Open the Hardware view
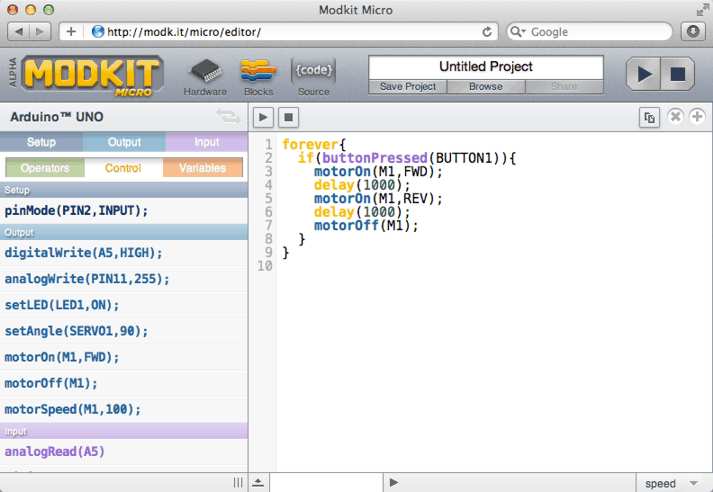This screenshot has height=492, width=713. (206, 77)
